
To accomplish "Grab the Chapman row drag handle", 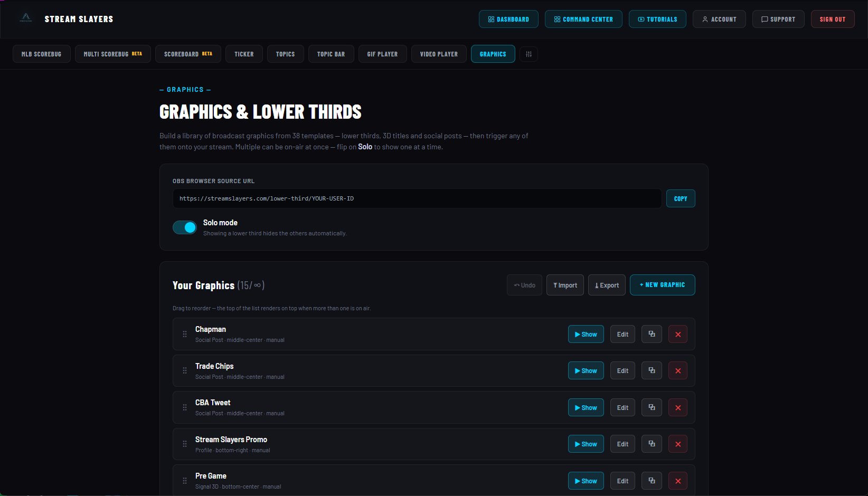I will pos(185,334).
